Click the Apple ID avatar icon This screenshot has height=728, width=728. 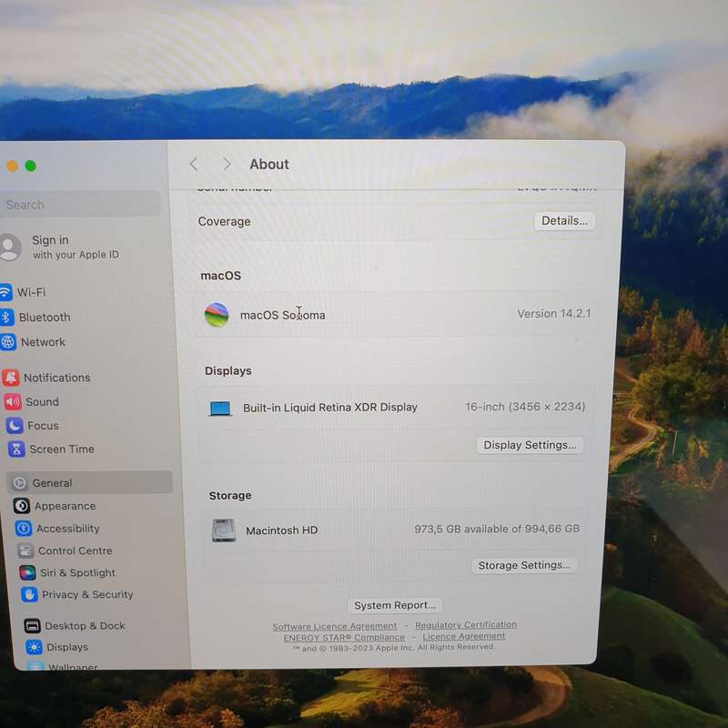[x=9, y=247]
